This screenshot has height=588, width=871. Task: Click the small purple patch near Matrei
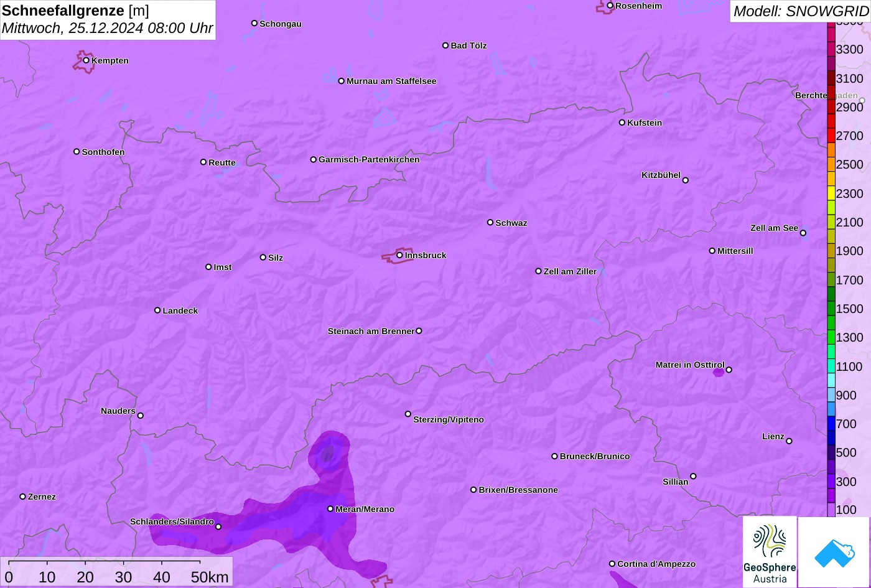point(718,372)
